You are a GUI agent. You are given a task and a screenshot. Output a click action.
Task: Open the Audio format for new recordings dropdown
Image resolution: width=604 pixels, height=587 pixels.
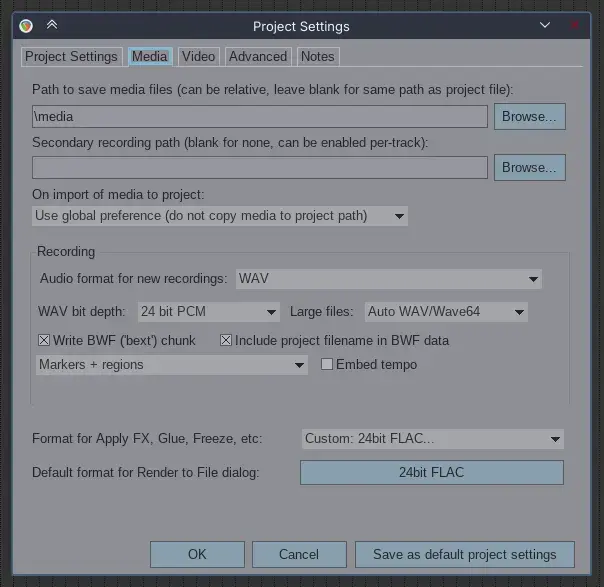coord(388,278)
